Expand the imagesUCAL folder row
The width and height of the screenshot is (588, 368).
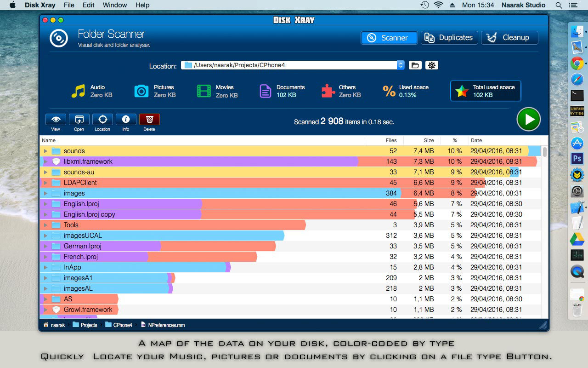click(x=45, y=236)
